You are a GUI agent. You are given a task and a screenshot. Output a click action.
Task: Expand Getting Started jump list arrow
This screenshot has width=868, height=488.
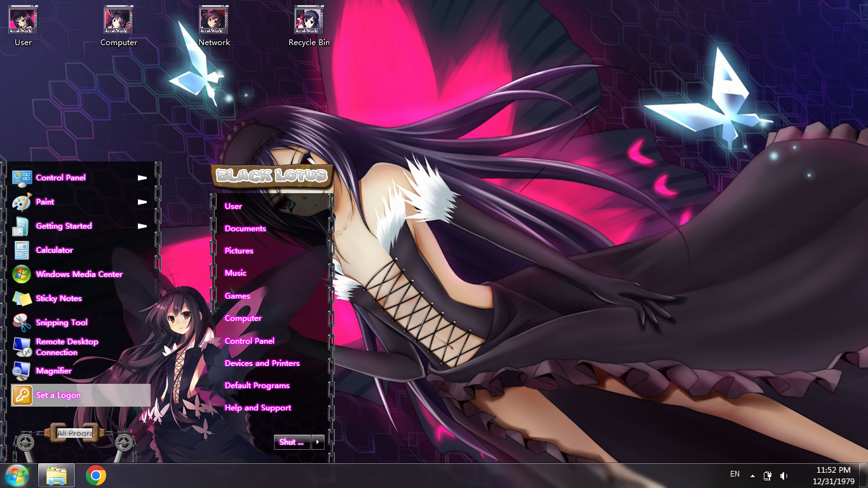coord(142,226)
